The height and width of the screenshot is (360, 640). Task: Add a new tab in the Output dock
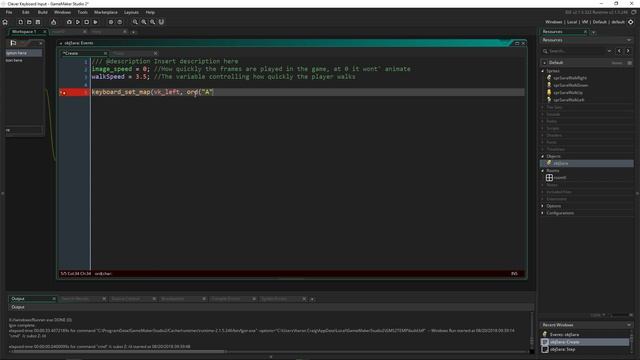[x=312, y=300]
